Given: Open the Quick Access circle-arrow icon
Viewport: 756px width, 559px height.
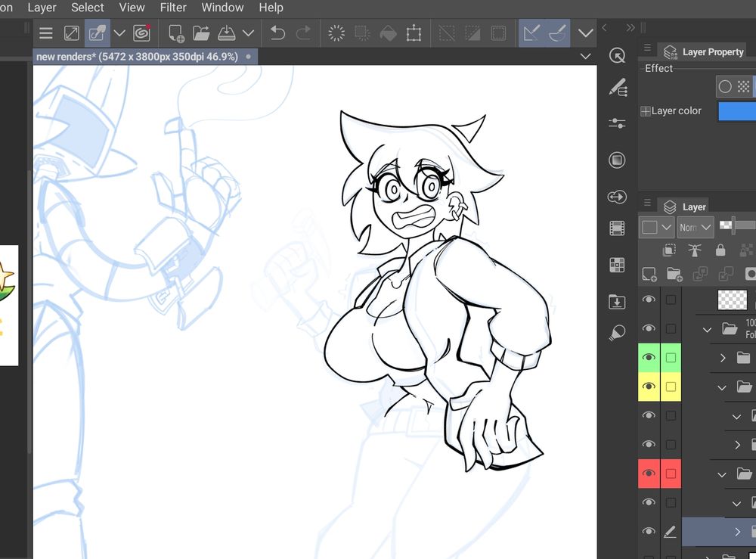Looking at the screenshot, I should point(617,55).
